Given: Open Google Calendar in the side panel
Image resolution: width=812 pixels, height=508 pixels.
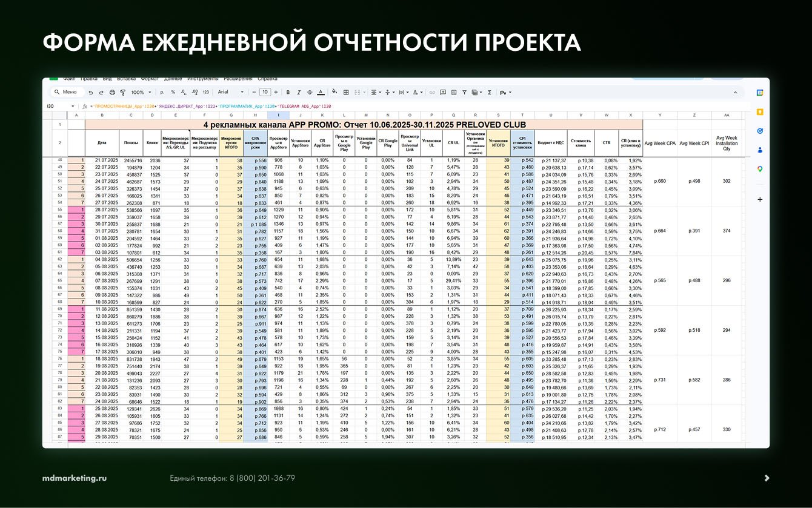Looking at the screenshot, I should tap(760, 93).
